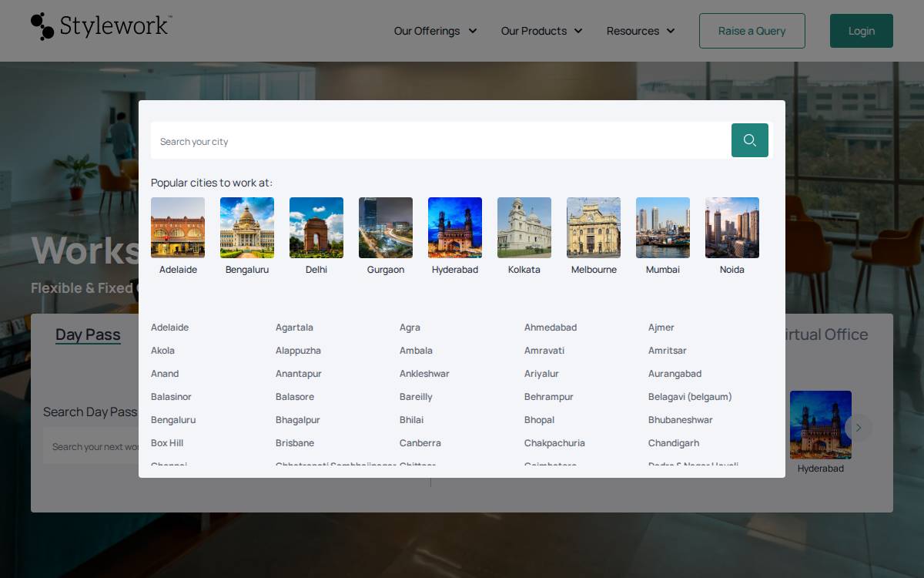This screenshot has width=924, height=578.
Task: Select the Mumbai skyline thumbnail
Action: coord(663,227)
